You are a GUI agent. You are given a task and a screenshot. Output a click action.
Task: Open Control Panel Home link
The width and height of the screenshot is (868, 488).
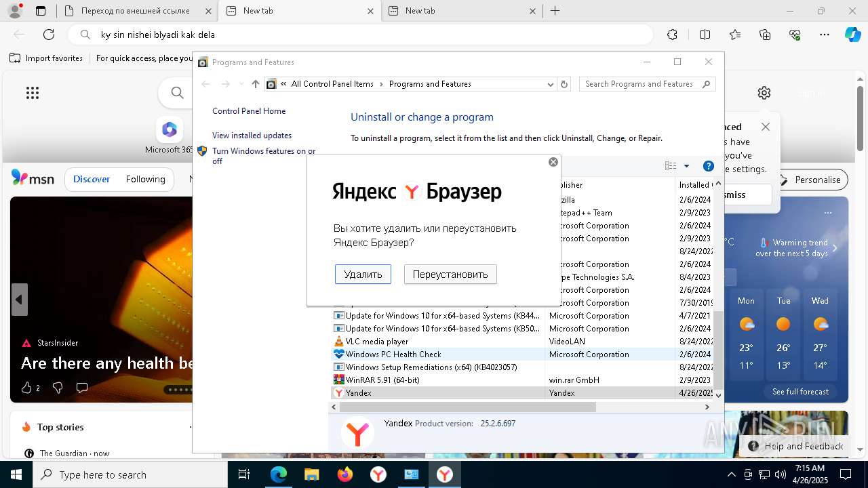pyautogui.click(x=249, y=111)
